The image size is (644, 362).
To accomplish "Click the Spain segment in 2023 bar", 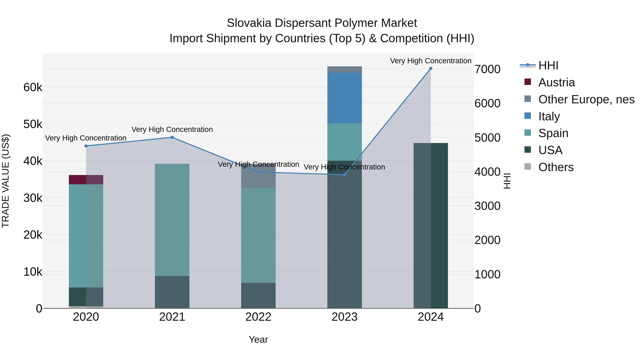I will (x=345, y=142).
